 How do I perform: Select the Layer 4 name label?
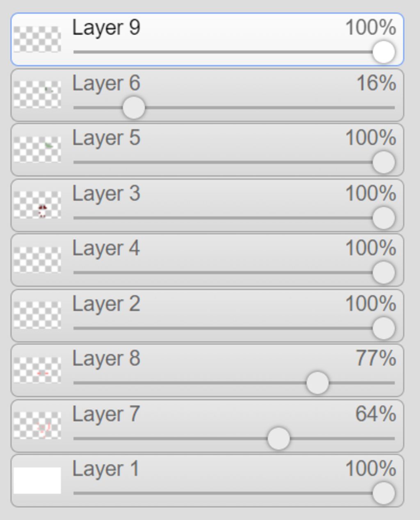pyautogui.click(x=106, y=248)
